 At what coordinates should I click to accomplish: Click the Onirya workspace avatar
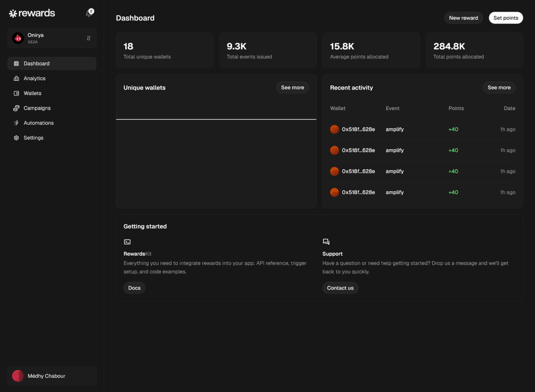tap(18, 38)
